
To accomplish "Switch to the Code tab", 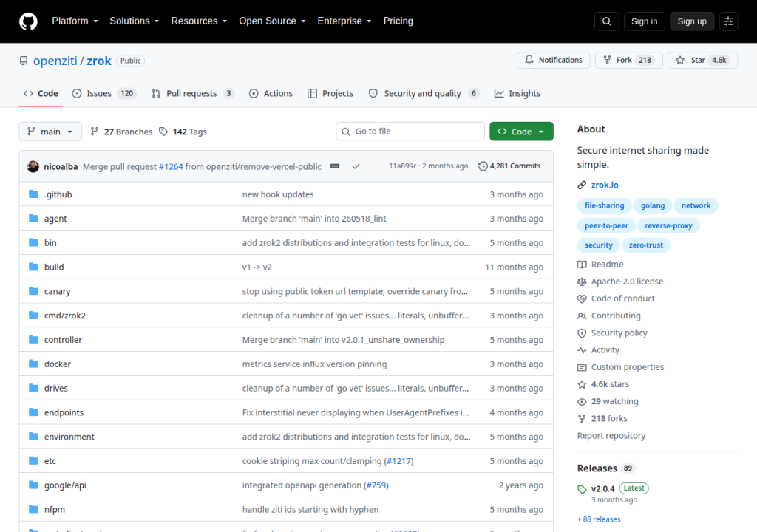I will [x=41, y=93].
